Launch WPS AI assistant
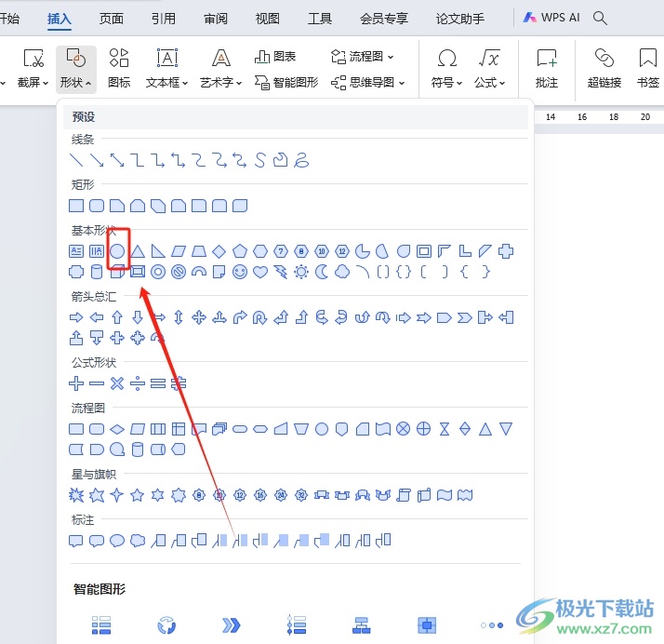The height and width of the screenshot is (644, 664). [x=551, y=18]
